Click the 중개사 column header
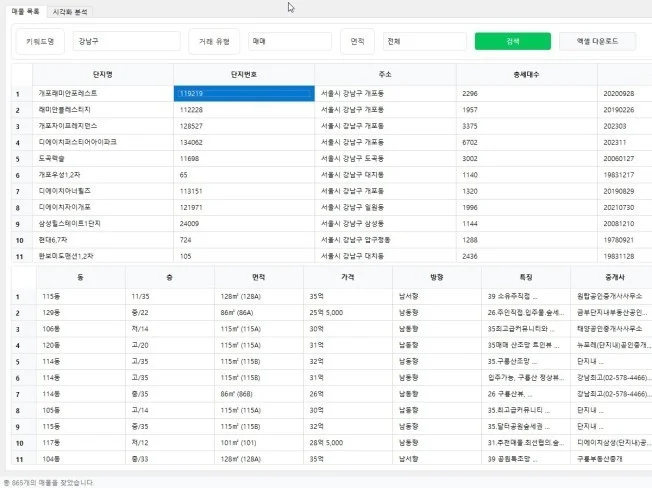652x488 pixels. point(611,277)
